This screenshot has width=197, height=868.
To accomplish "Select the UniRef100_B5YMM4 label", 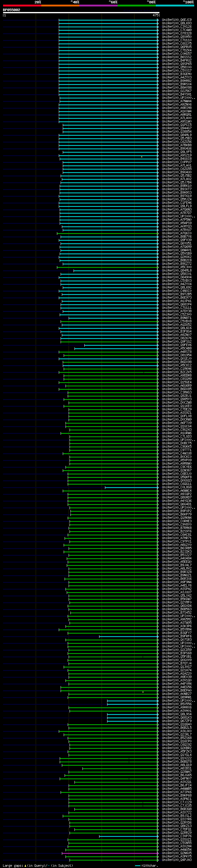I will pos(177,629).
